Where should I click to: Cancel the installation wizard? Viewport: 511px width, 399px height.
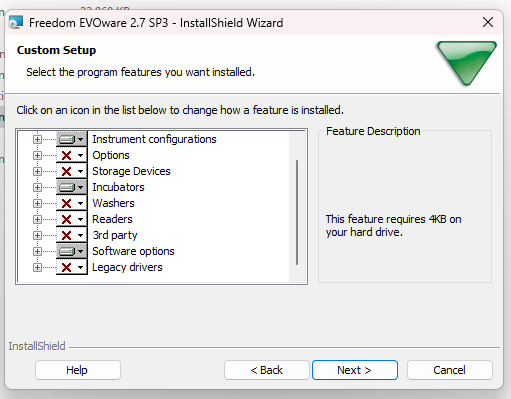449,370
